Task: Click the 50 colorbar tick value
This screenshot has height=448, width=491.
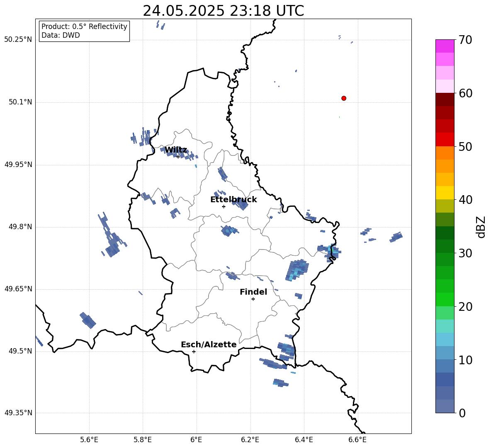Action: (465, 146)
